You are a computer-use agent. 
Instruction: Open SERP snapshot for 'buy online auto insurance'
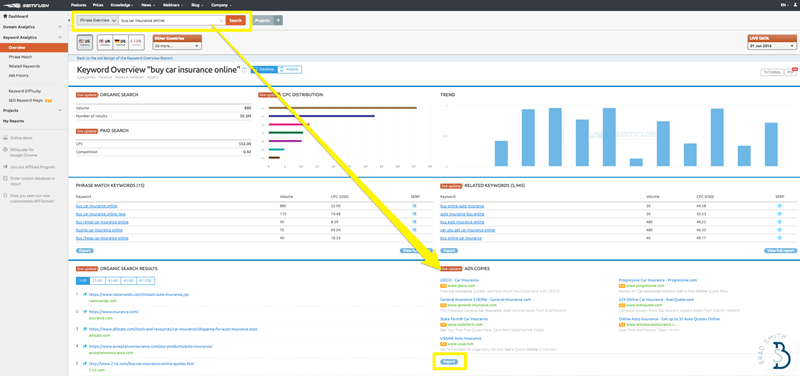tap(779, 206)
